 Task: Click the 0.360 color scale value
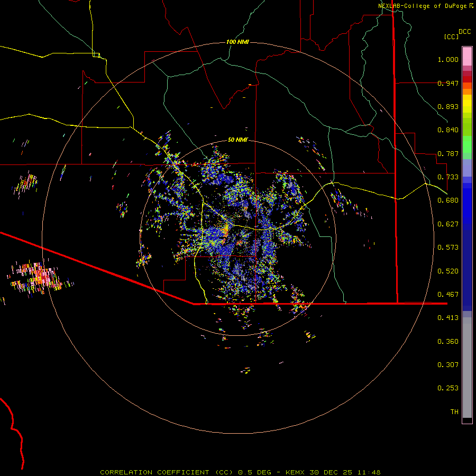pos(448,342)
